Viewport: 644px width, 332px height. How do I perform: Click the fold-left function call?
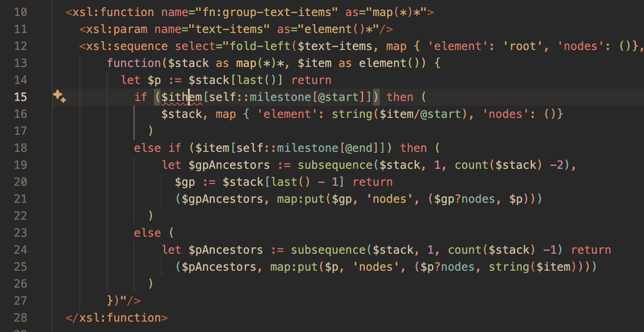coord(261,46)
